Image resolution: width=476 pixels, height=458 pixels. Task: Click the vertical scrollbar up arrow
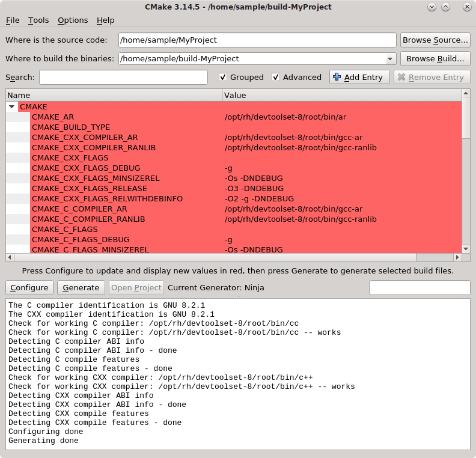[x=466, y=93]
